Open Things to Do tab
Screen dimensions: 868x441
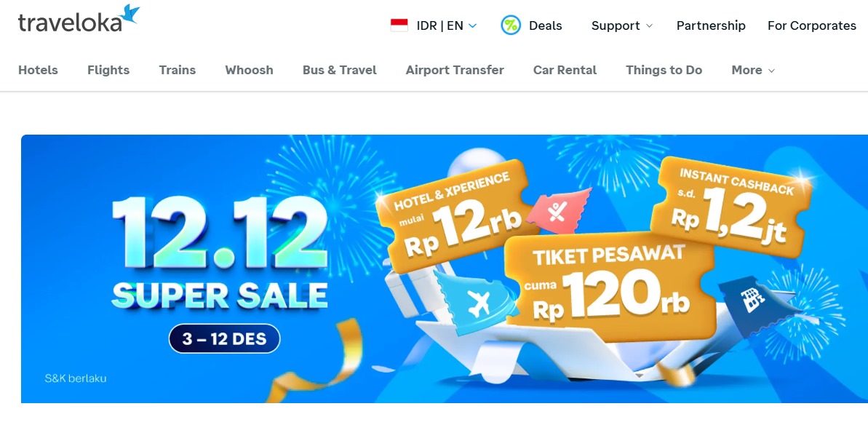coord(664,71)
